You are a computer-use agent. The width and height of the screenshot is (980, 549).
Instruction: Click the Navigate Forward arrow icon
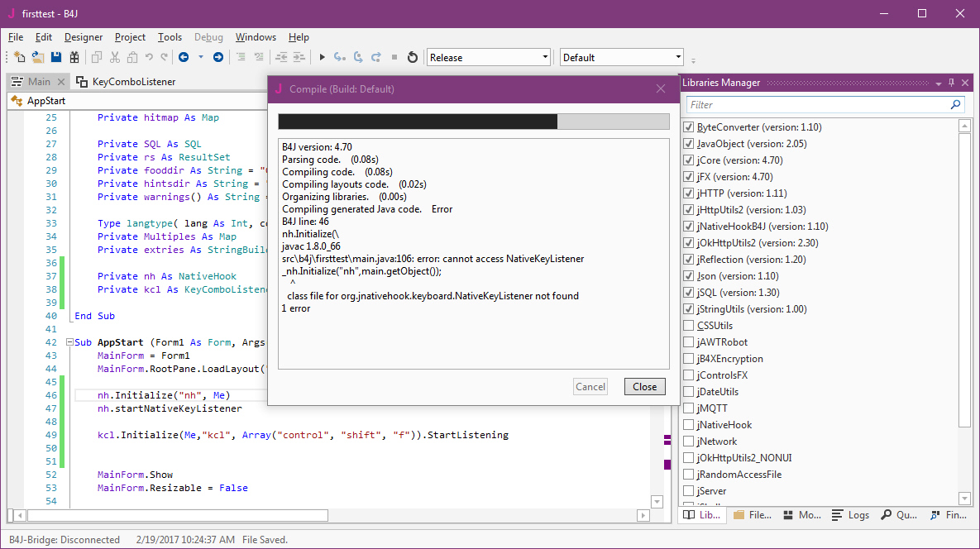(218, 57)
